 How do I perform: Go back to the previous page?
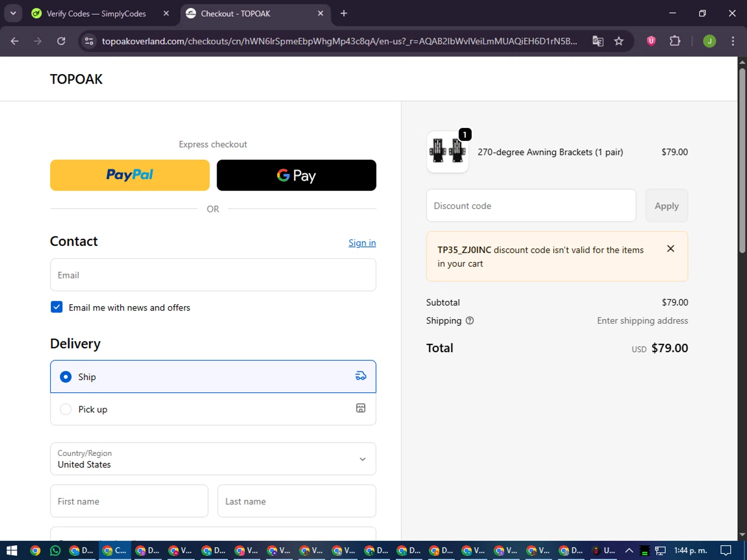point(14,41)
